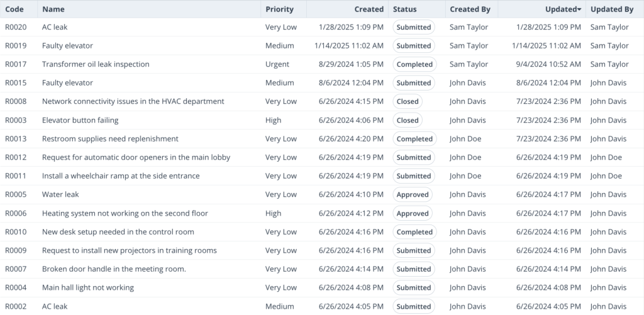Click Submitted badge for Main hall light
The image size is (644, 315).
414,288
